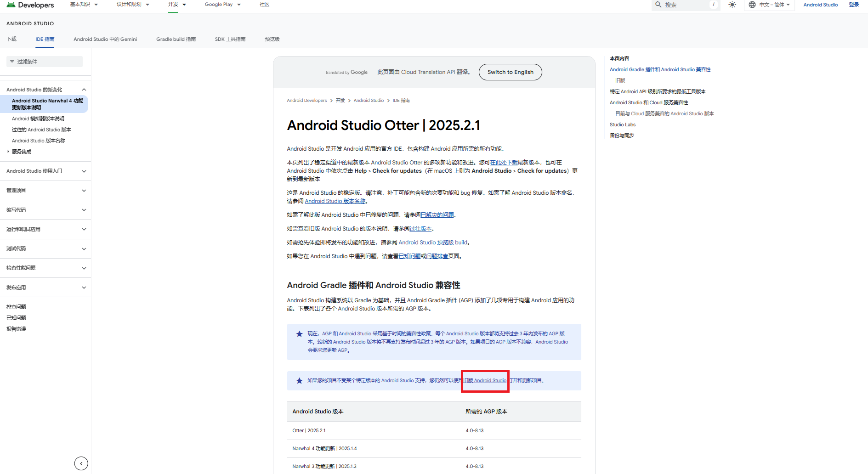The image size is (868, 474).
Task: Switch to the SDK 工具指南 tab
Action: point(230,39)
